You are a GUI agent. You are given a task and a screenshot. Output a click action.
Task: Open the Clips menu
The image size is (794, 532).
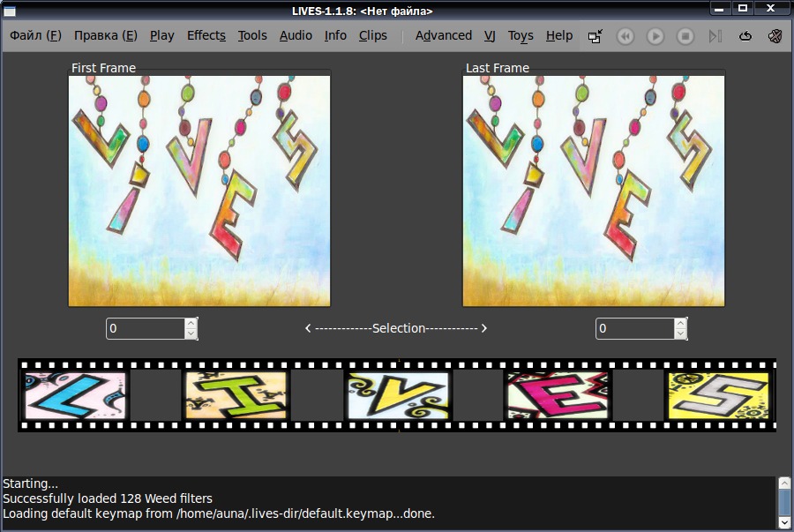[x=372, y=35]
